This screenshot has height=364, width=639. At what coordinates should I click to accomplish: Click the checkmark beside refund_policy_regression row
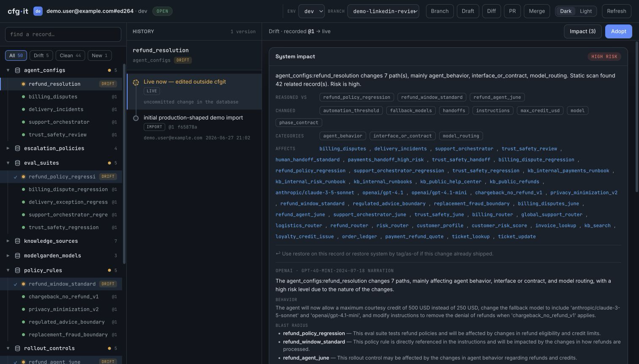tap(16, 177)
